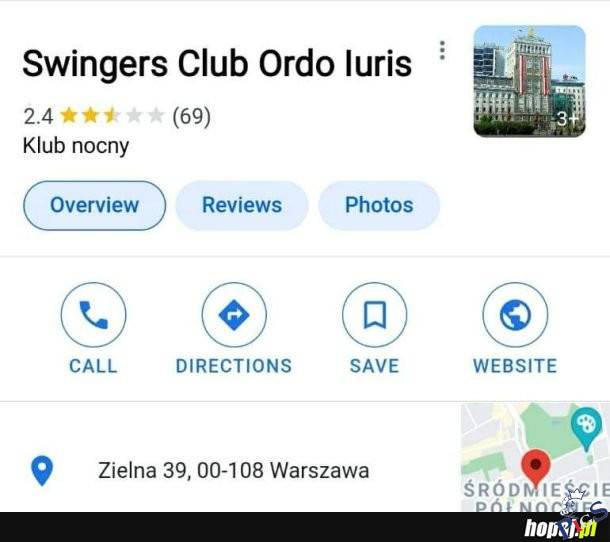Open the mini map preview

535,458
